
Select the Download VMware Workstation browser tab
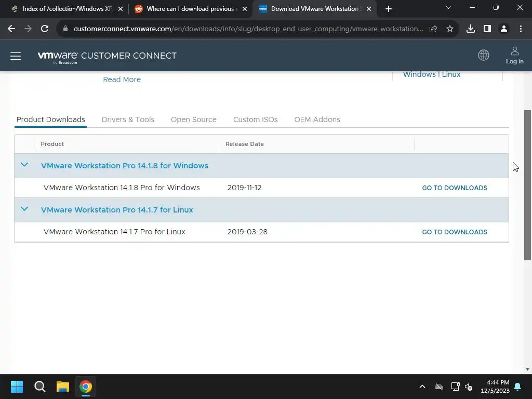coord(314,9)
